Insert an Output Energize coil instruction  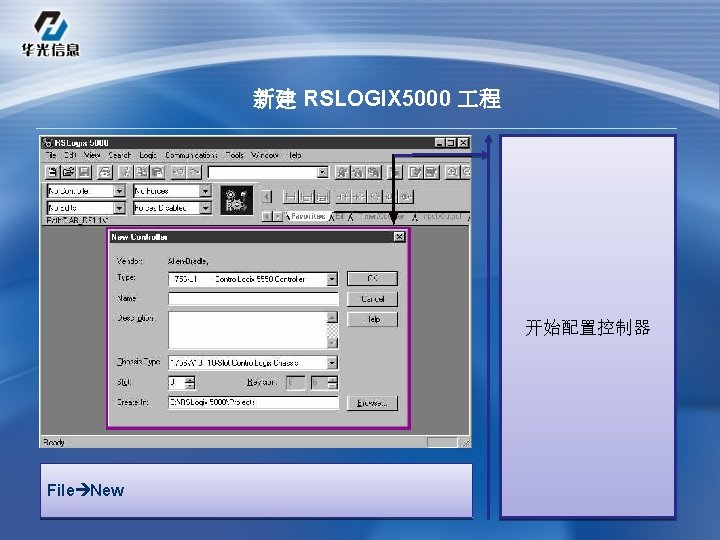(374, 197)
